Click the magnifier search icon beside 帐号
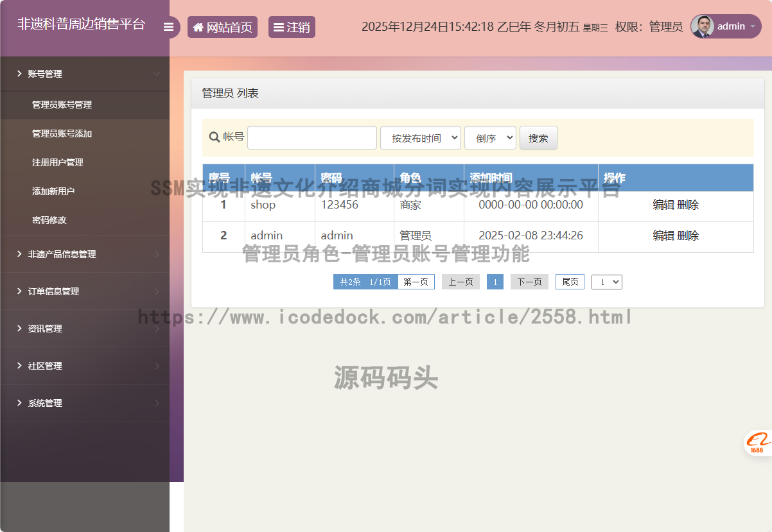Image resolution: width=772 pixels, height=532 pixels. pos(214,137)
